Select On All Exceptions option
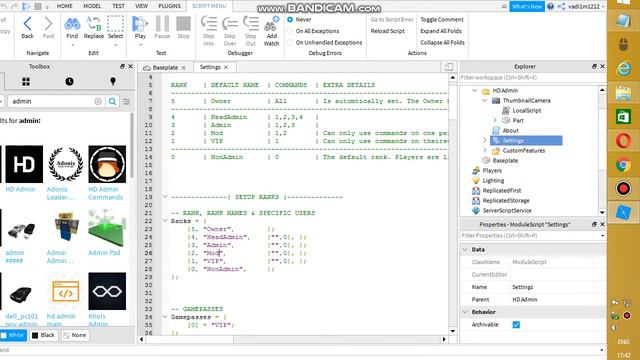The image size is (640, 360). [x=290, y=31]
